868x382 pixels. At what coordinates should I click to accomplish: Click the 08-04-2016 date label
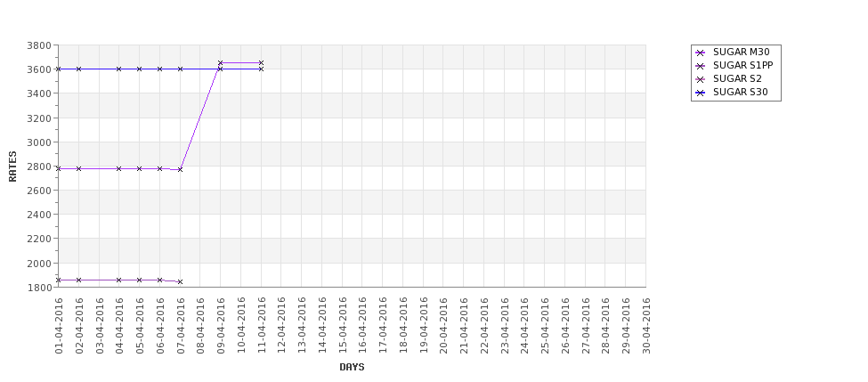tap(200, 326)
